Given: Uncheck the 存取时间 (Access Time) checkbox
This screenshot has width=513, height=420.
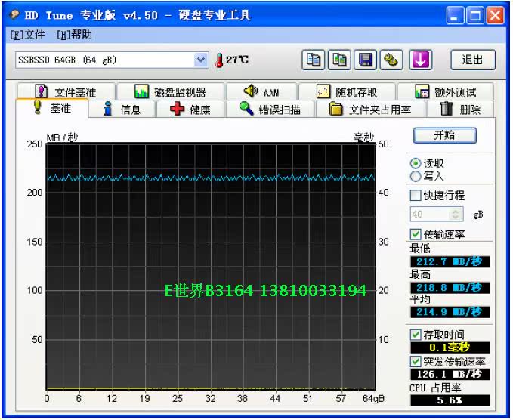Looking at the screenshot, I should tap(416, 335).
